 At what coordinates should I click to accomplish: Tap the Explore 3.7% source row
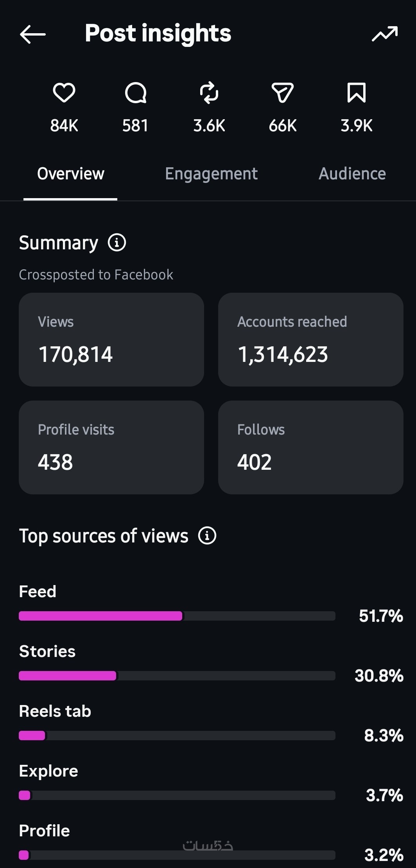coord(211,783)
